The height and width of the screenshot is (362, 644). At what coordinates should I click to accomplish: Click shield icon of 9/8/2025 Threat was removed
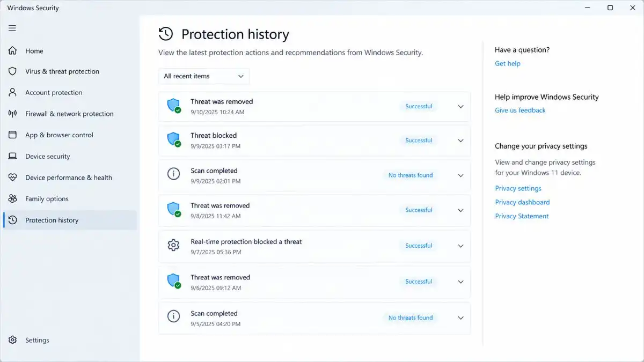[x=174, y=210]
